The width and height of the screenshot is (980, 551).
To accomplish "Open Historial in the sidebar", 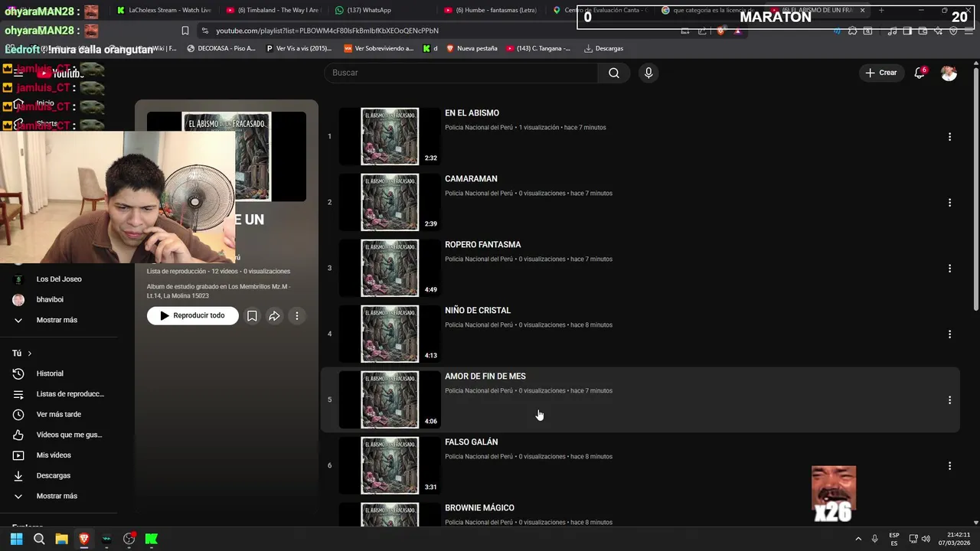I will click(x=50, y=373).
